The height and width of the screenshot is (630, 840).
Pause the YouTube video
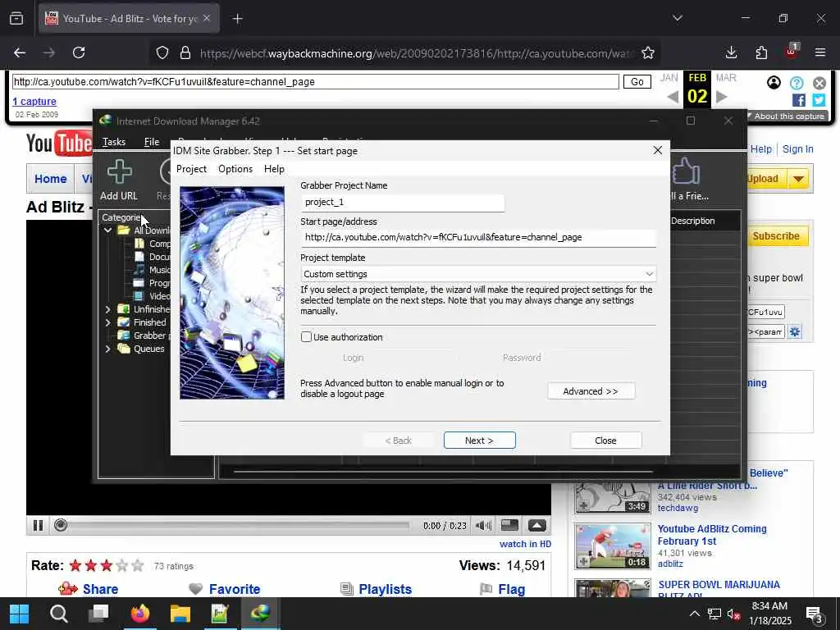point(38,526)
